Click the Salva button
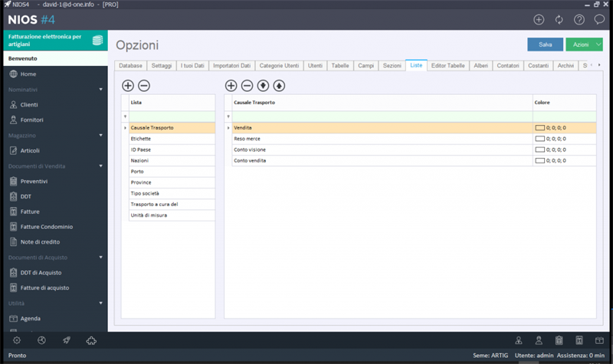The height and width of the screenshot is (364, 613). coord(545,44)
